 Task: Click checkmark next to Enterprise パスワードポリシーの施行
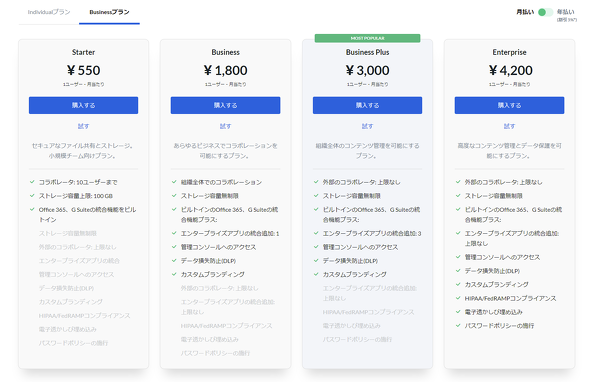[458, 326]
